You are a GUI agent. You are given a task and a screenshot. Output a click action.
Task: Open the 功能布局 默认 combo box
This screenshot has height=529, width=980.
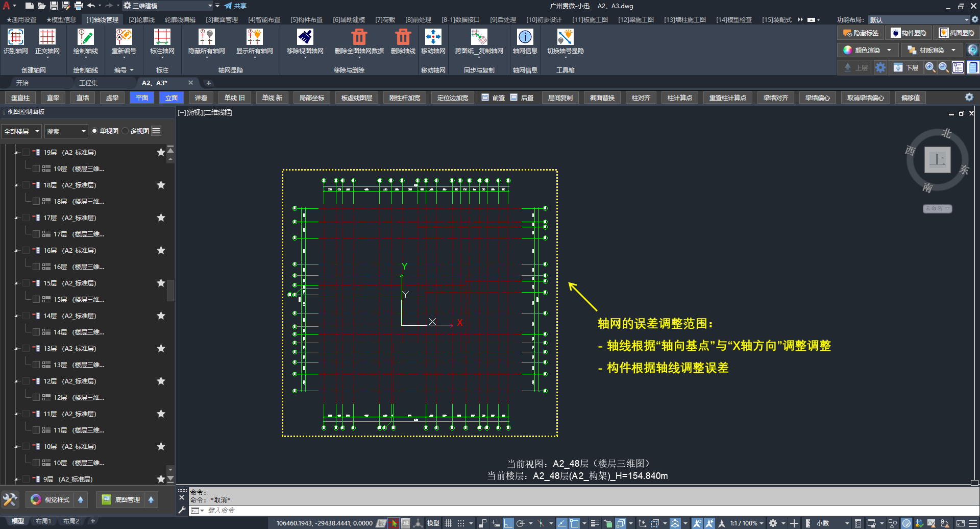click(918, 19)
